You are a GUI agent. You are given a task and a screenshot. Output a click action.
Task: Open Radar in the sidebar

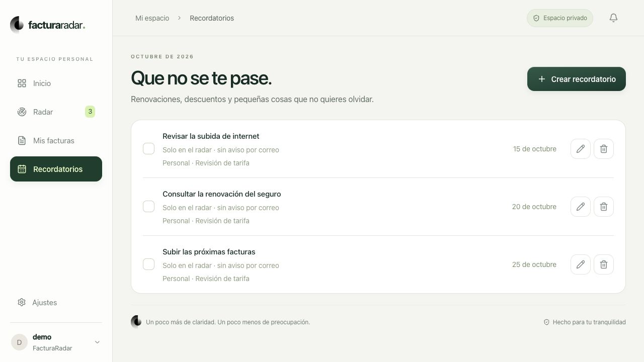point(56,112)
